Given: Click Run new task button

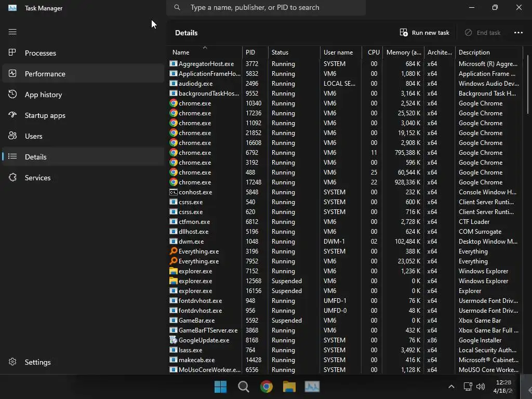Looking at the screenshot, I should coord(424,33).
